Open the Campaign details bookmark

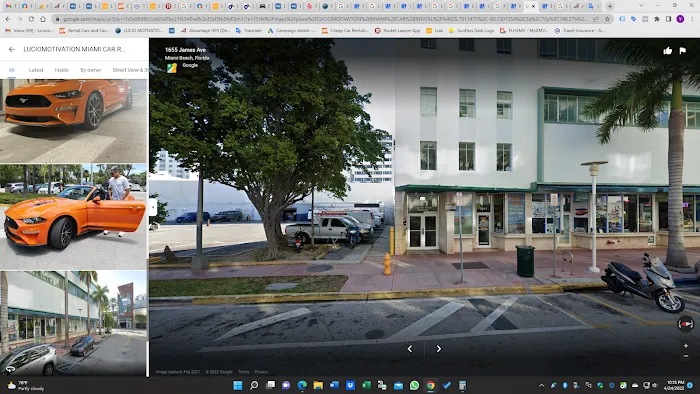tap(292, 31)
